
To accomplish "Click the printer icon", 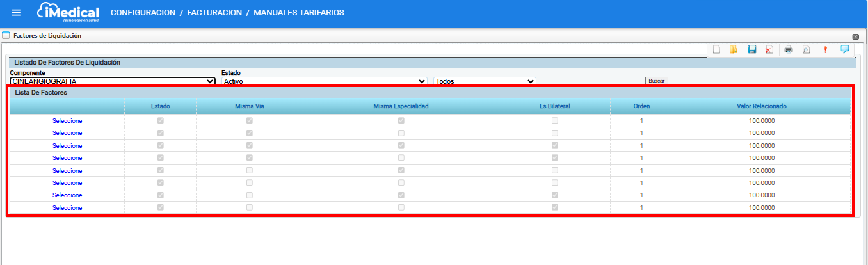I will point(789,49).
